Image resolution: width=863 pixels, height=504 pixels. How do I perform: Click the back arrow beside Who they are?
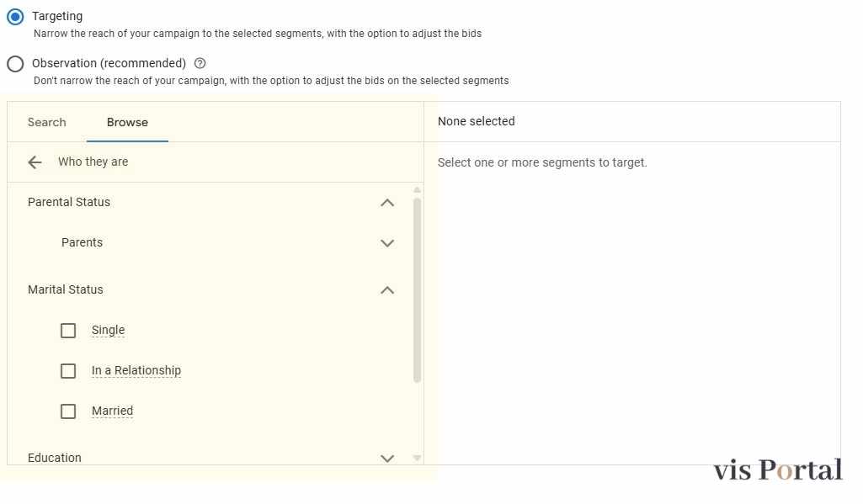pyautogui.click(x=35, y=162)
